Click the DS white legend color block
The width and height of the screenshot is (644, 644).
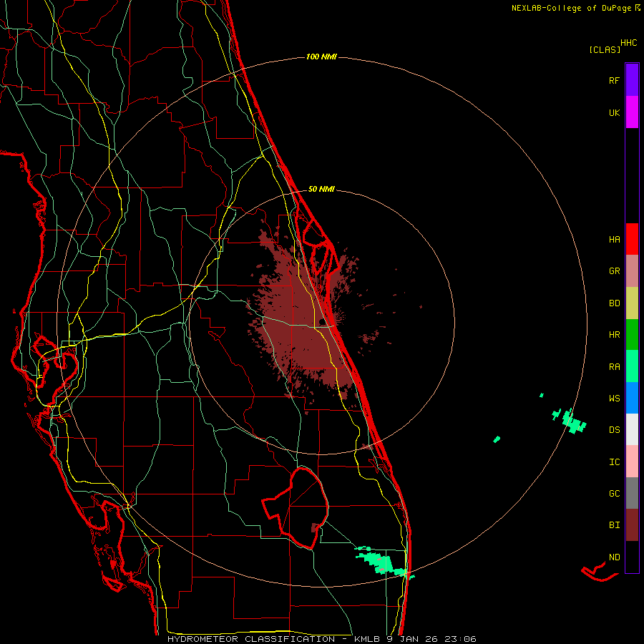(x=632, y=429)
